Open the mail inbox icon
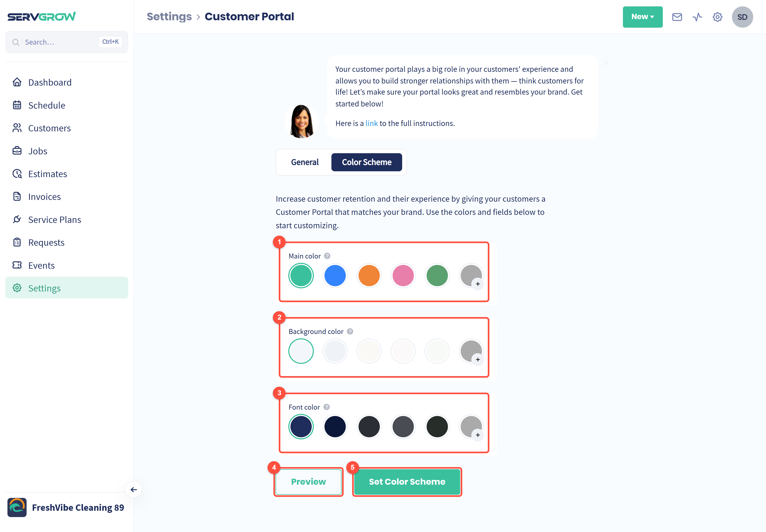 677,17
